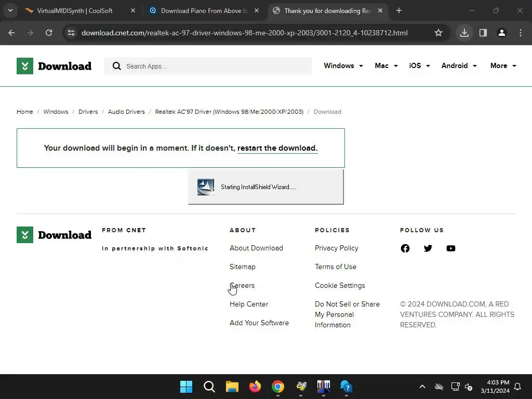Show hidden system tray icons

coord(422,387)
